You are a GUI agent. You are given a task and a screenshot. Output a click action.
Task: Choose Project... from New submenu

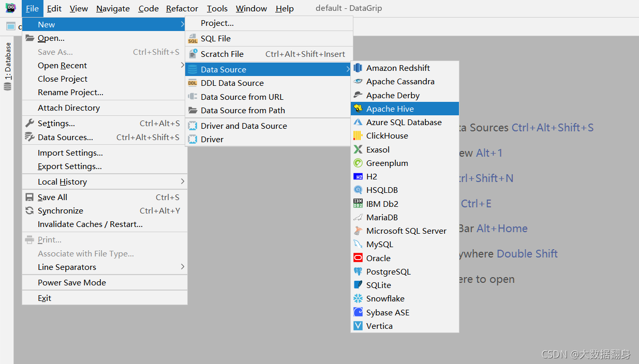point(269,23)
